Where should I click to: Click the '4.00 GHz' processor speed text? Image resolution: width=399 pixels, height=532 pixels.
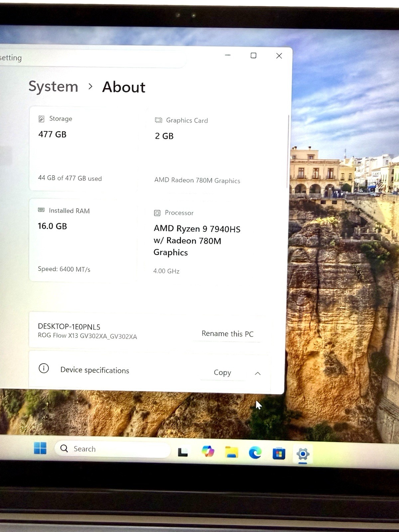[166, 271]
